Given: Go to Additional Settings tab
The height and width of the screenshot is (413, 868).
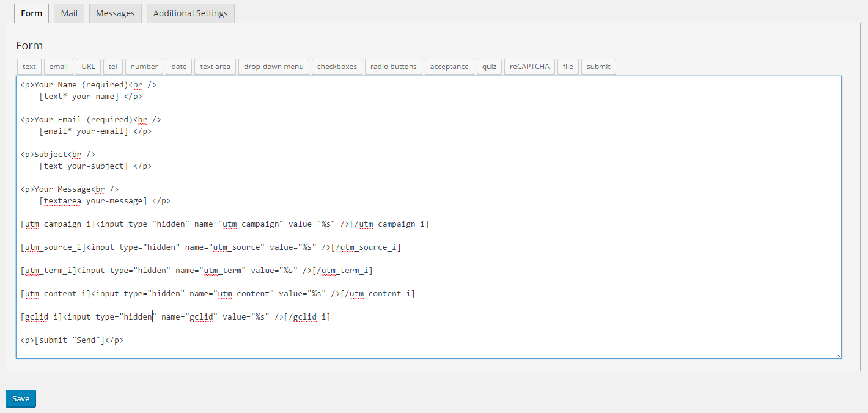Looking at the screenshot, I should click(x=190, y=13).
